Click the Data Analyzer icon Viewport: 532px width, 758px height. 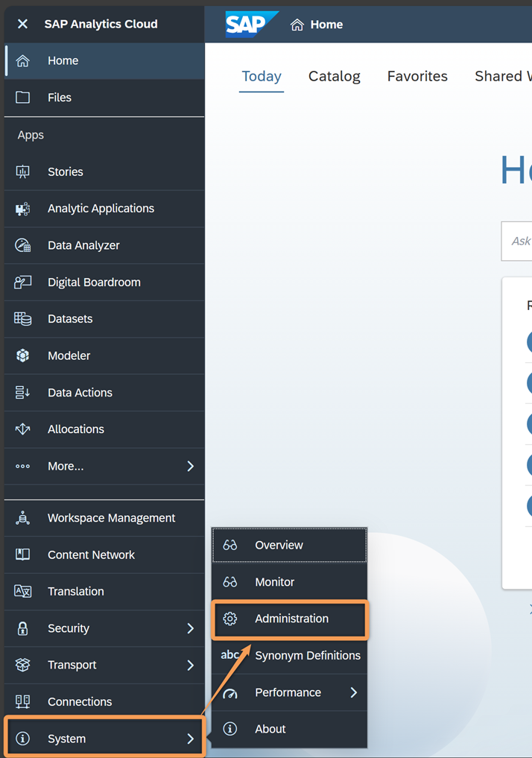coord(22,245)
